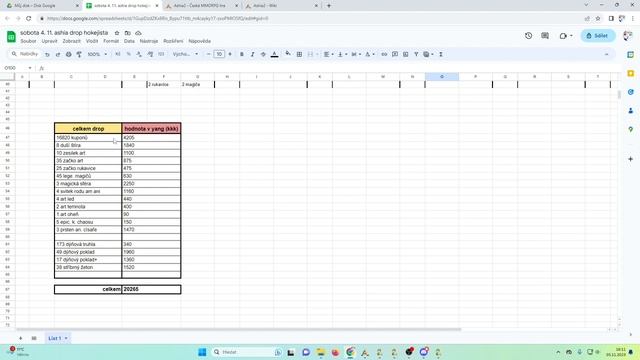The image size is (640, 360).
Task: Open the text color picker
Action: coord(274,54)
